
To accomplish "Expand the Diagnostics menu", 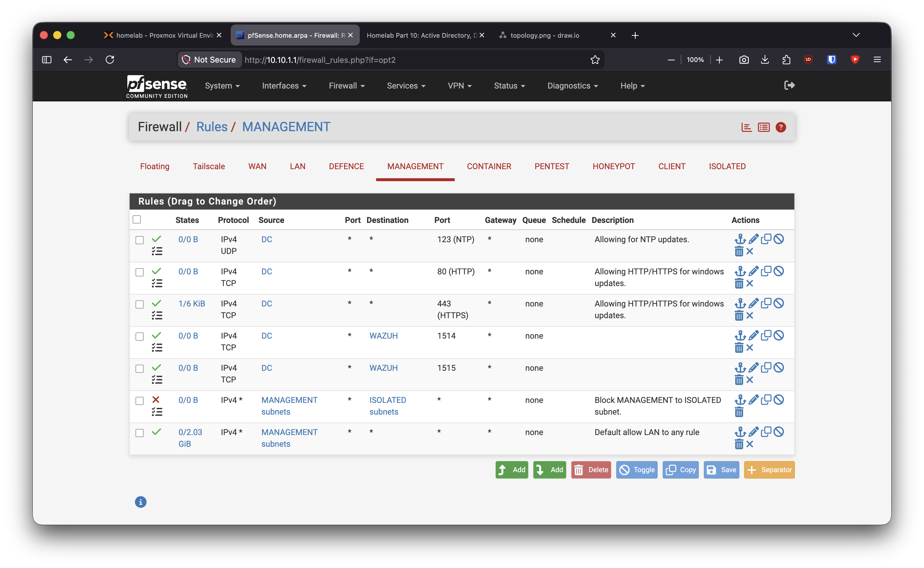I will click(x=573, y=86).
